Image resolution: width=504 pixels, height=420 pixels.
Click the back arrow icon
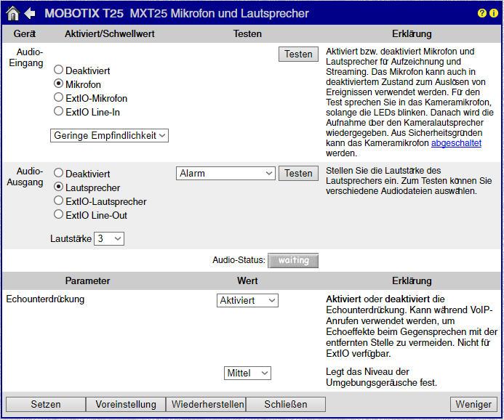(30, 14)
